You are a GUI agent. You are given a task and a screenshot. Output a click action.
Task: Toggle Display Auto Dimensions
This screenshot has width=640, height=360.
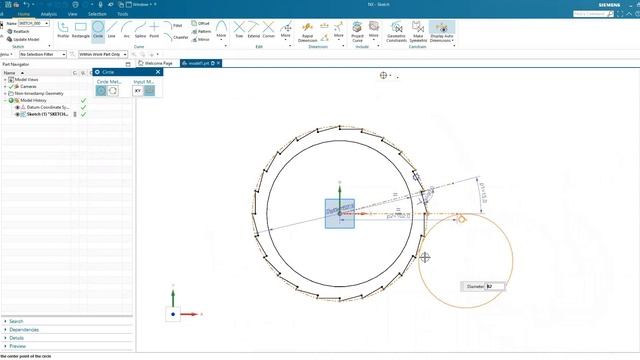click(x=442, y=32)
